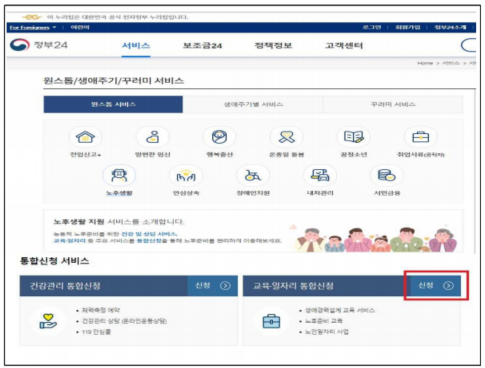Click the 교육·일자리 blue link in description

[70, 241]
